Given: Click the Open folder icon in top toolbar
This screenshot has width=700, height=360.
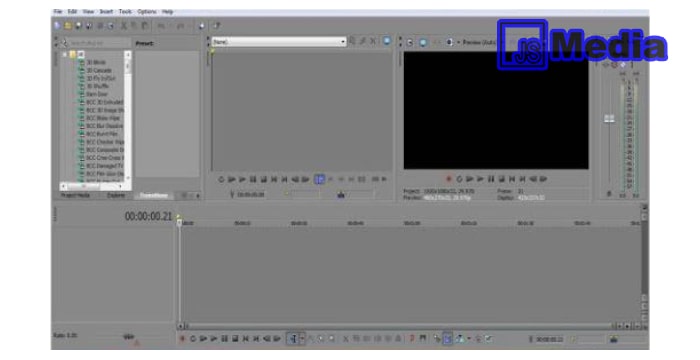Looking at the screenshot, I should tap(68, 26).
